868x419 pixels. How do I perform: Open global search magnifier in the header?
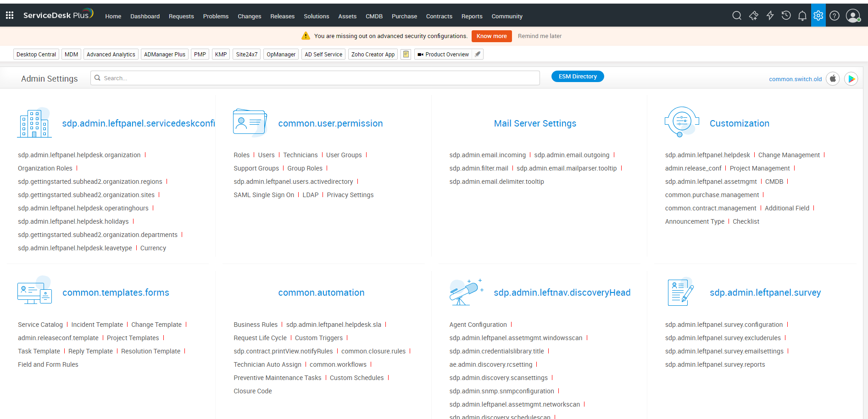coord(737,16)
